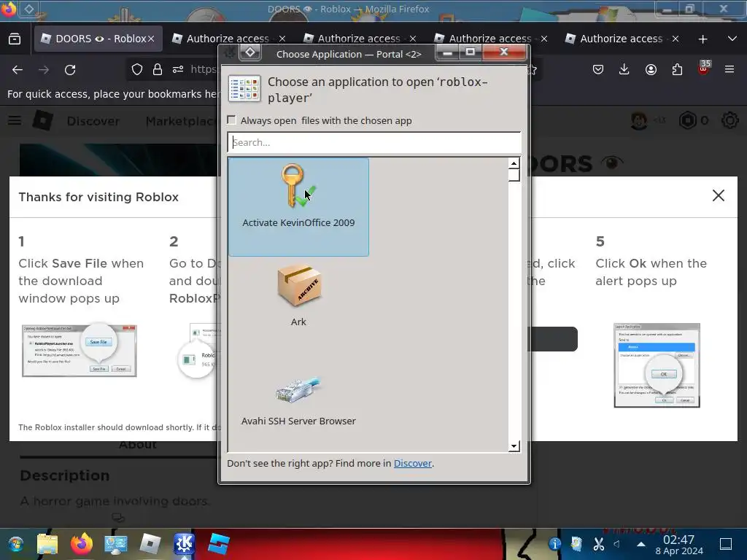Click scrollbar down arrow in application list
Viewport: 747px width, 560px height.
point(514,446)
